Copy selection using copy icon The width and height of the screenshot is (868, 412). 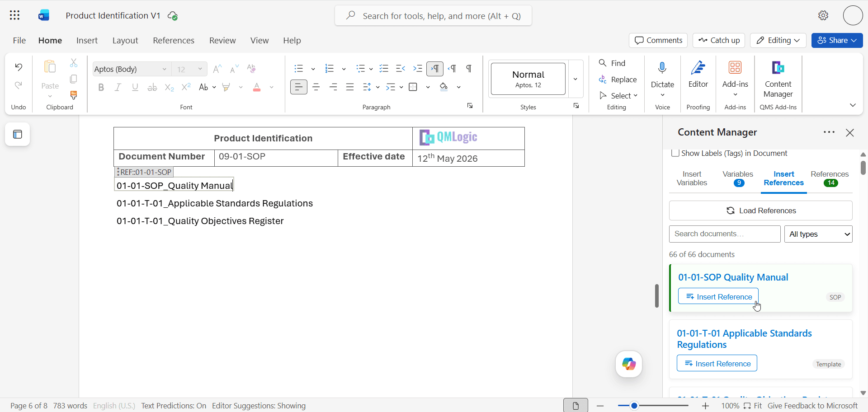(x=74, y=79)
